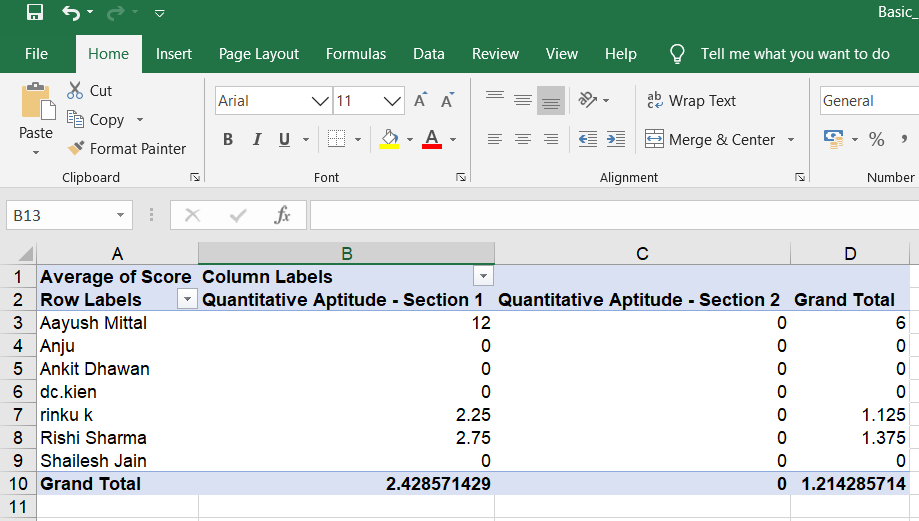Open the Font settings dialog launcher
This screenshot has width=919, height=521.
coord(461,178)
